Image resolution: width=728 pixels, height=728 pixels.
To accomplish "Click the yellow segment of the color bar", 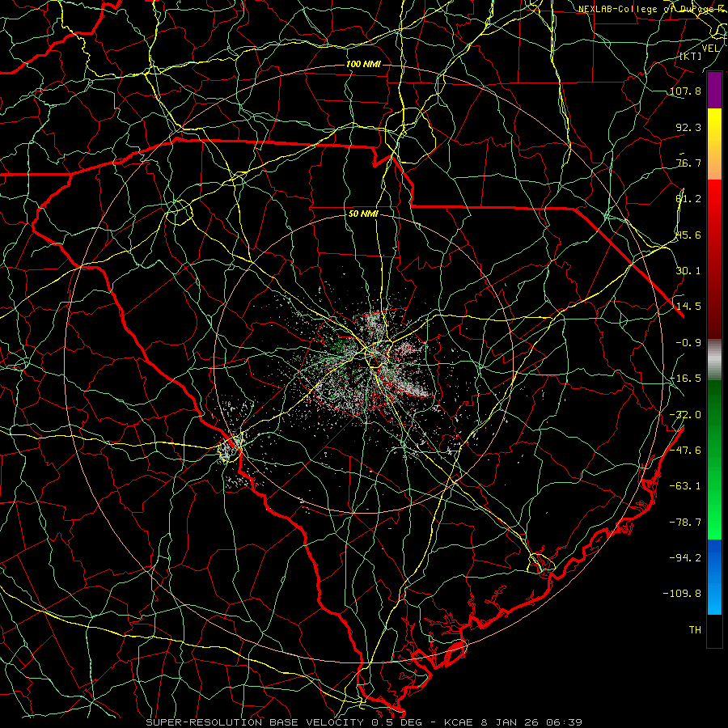I will click(714, 144).
